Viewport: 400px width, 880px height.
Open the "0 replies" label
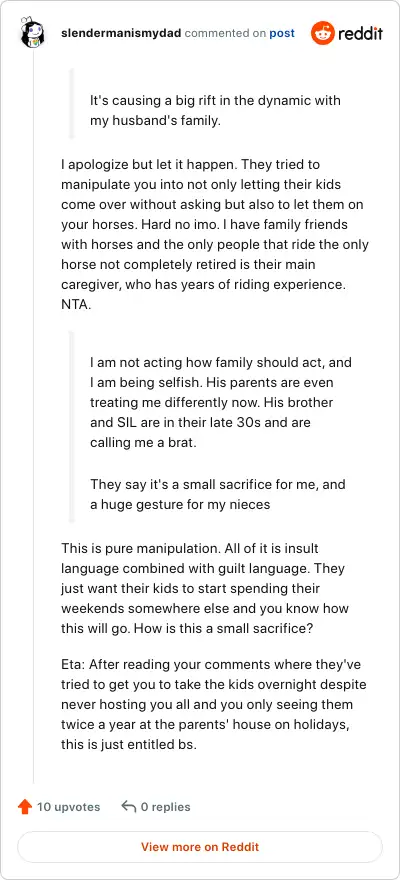point(165,807)
